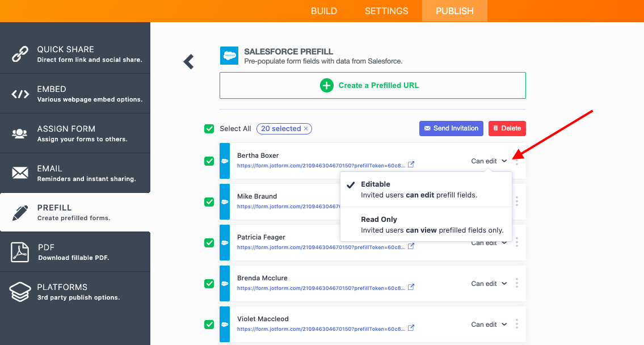Click the Patricia Feager name
Screen dimensions: 644x345
click(x=261, y=237)
